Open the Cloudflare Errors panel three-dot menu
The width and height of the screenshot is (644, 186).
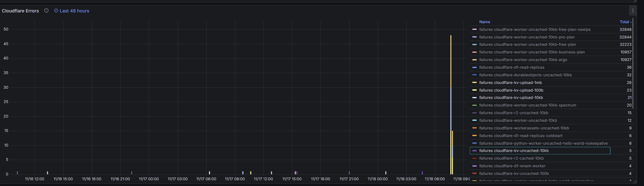pos(633,11)
